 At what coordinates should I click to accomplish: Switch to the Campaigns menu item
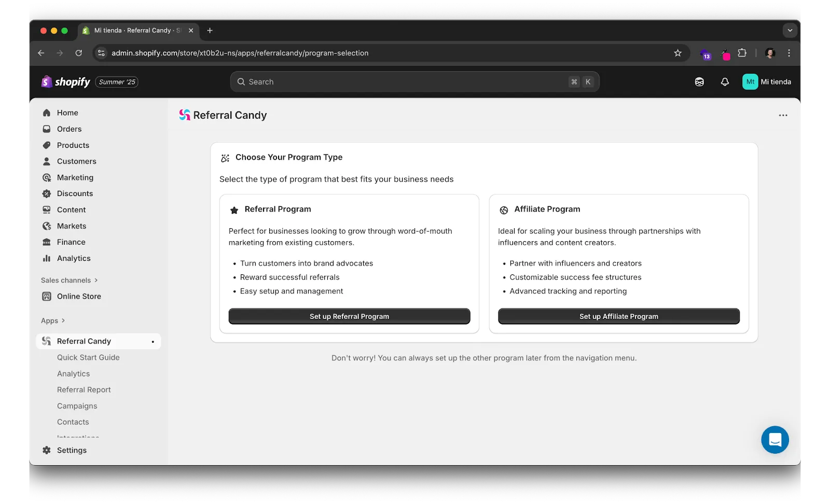[77, 405]
